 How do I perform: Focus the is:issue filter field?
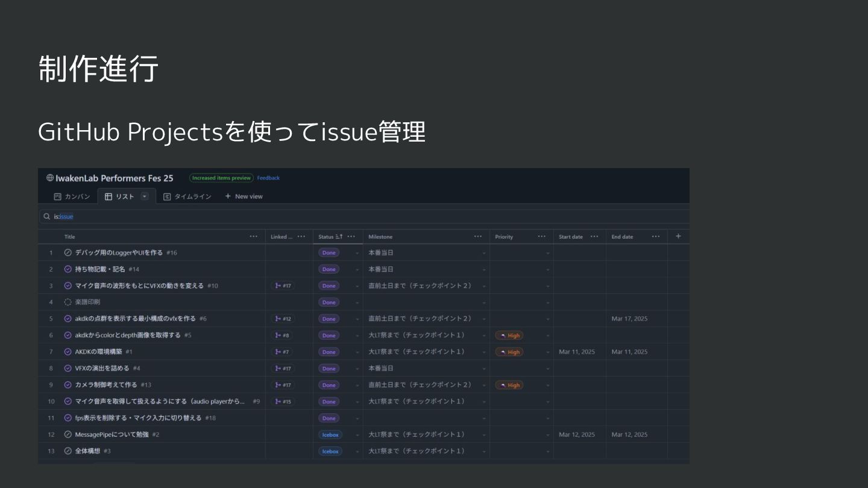364,216
